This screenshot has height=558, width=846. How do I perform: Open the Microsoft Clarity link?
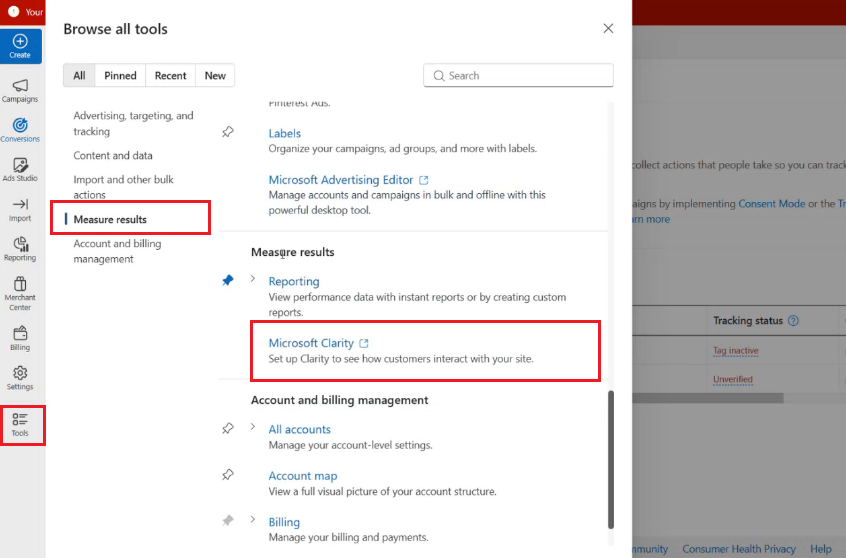point(311,343)
